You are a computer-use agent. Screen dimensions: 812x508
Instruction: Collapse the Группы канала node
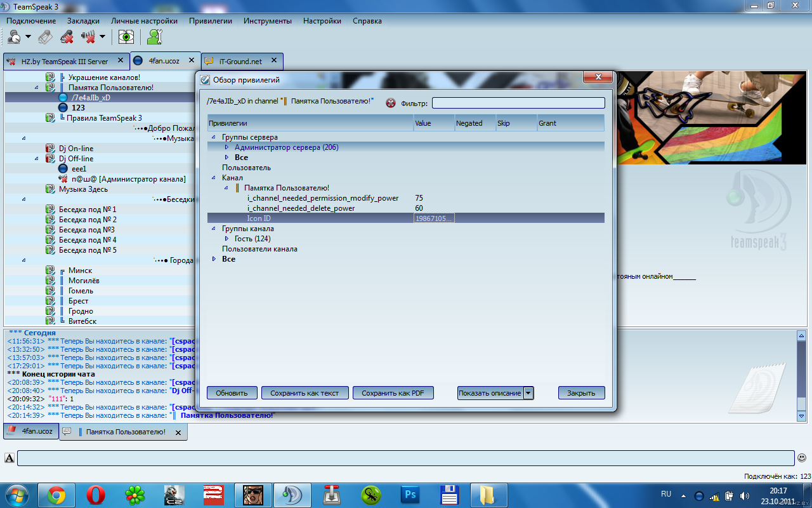tap(214, 229)
